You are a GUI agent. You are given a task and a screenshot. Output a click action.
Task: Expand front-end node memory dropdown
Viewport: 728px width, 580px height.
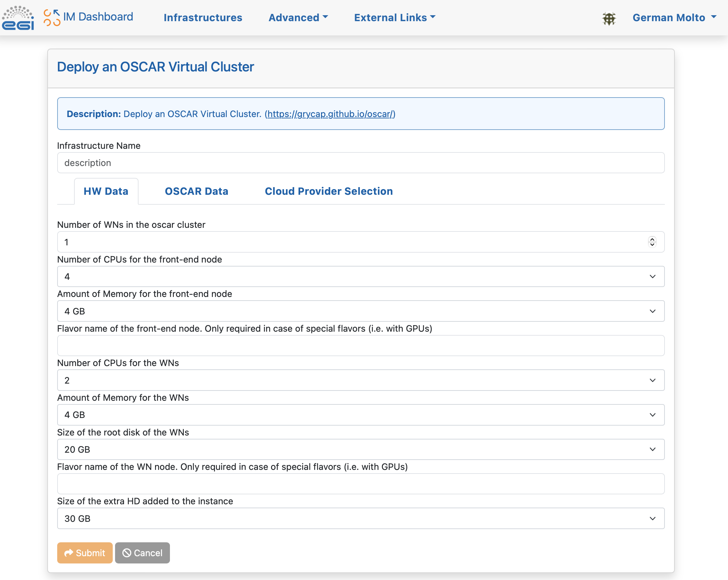360,311
